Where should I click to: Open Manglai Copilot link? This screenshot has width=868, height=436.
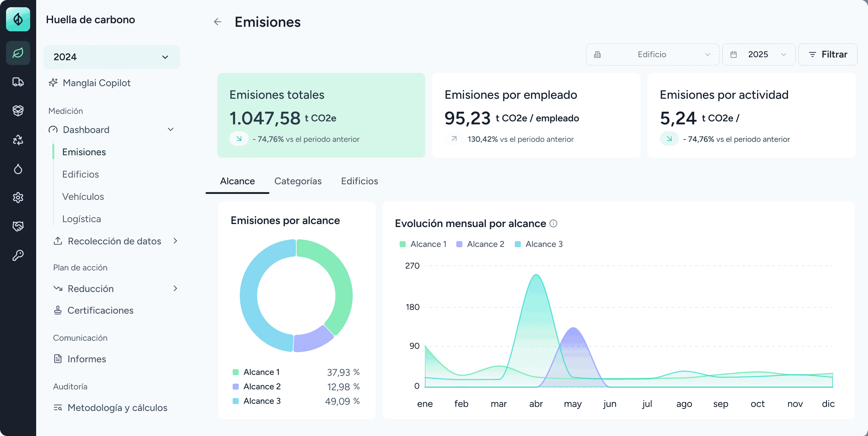96,83
